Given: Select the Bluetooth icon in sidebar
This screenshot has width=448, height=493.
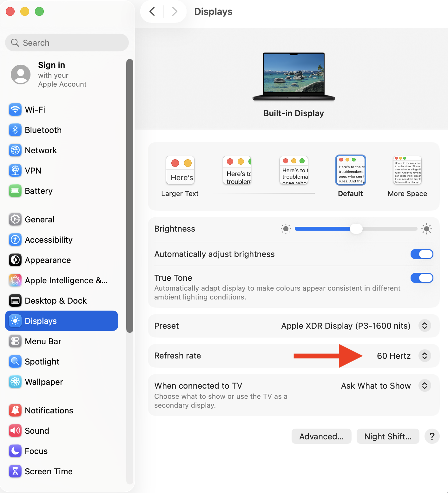Looking at the screenshot, I should click(15, 130).
